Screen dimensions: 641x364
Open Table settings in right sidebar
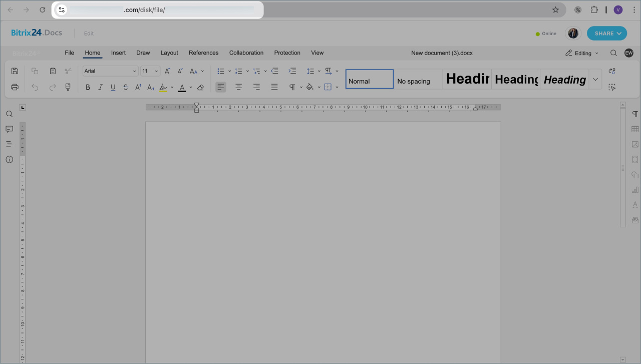pos(635,129)
